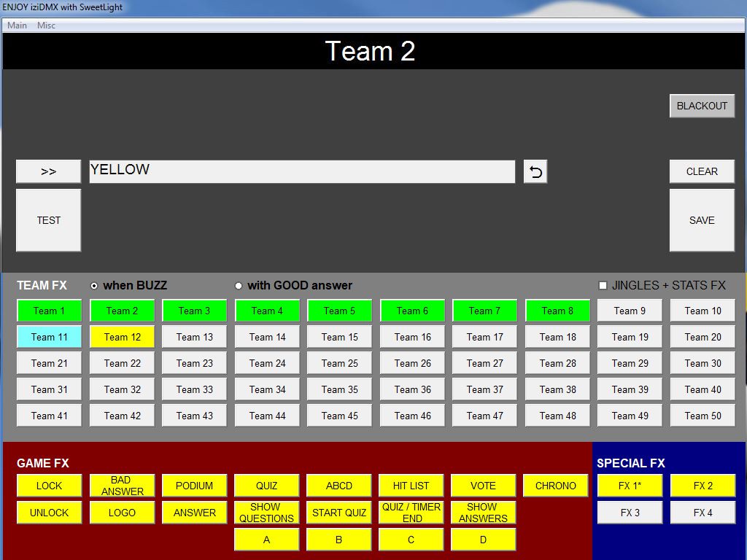Open the Misc menu
Viewport: 747px width, 560px height.
pyautogui.click(x=46, y=26)
